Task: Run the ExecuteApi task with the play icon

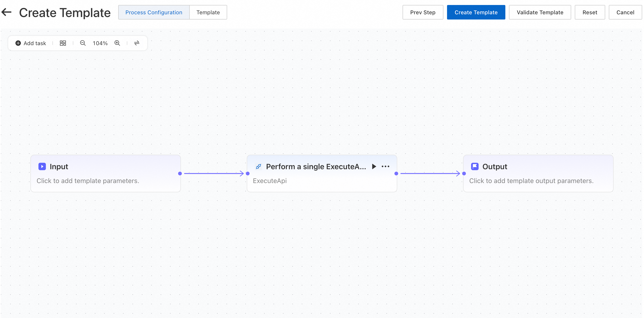Action: pos(374,166)
